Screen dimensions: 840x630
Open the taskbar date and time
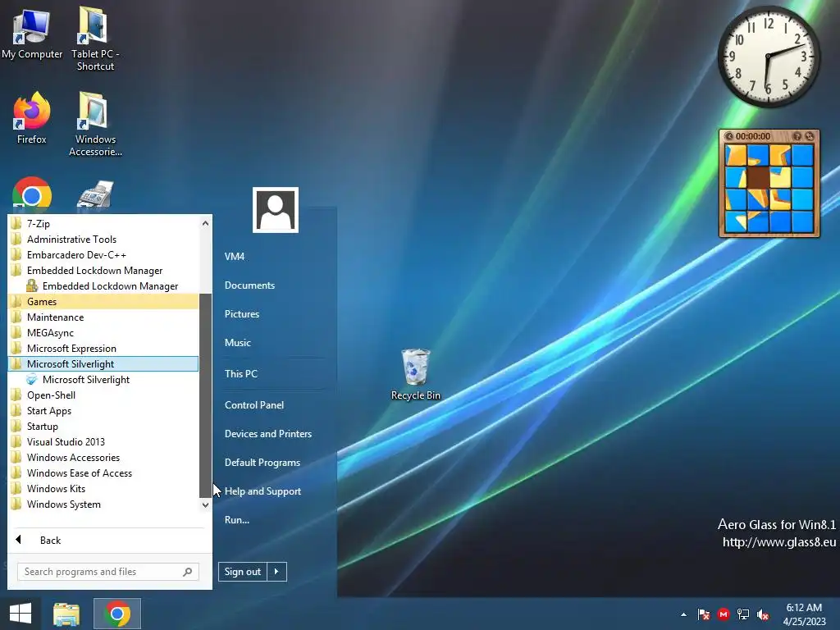[804, 614]
